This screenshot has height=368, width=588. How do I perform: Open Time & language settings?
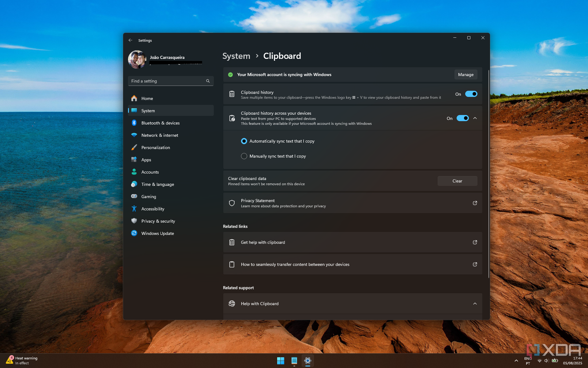click(171, 184)
